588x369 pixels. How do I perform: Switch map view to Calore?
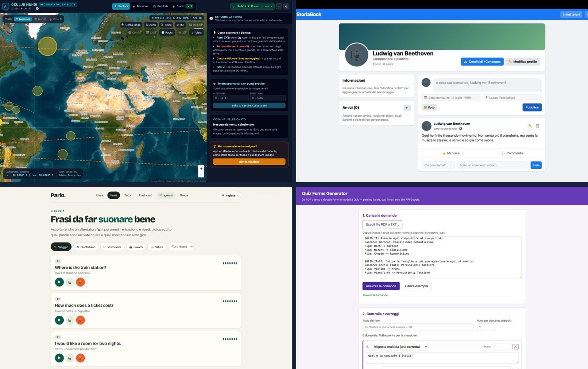click(55, 19)
